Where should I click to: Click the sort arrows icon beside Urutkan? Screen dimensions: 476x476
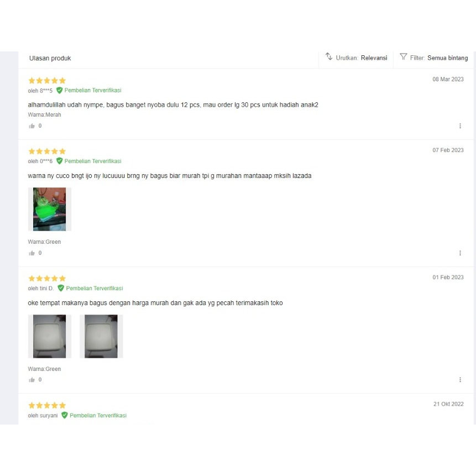pyautogui.click(x=329, y=56)
